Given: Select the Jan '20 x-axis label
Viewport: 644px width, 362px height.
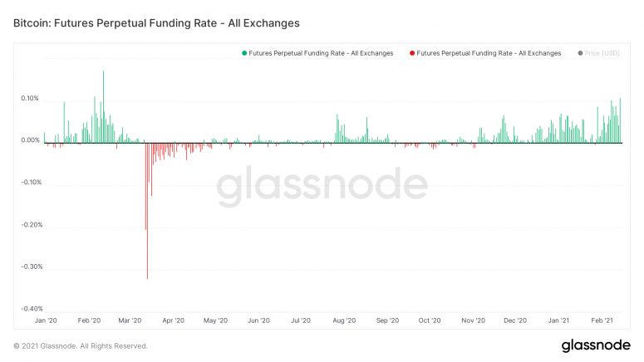Looking at the screenshot, I should (46, 320).
